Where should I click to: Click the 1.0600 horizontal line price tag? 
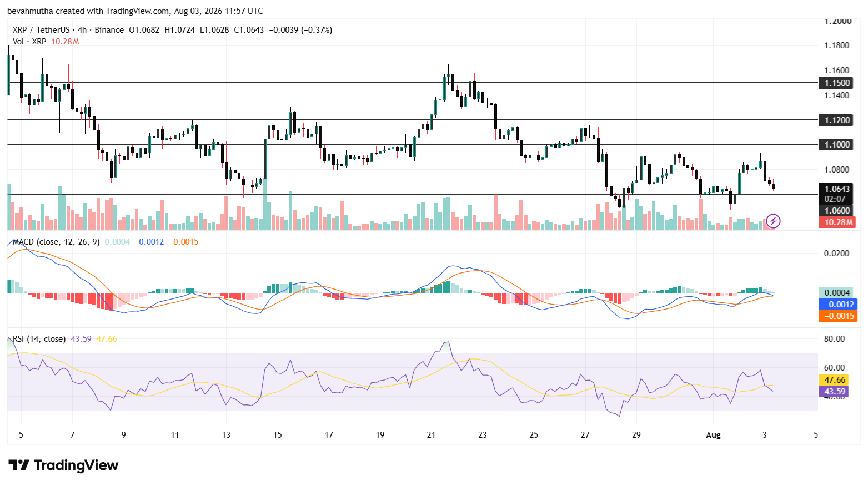pyautogui.click(x=837, y=211)
